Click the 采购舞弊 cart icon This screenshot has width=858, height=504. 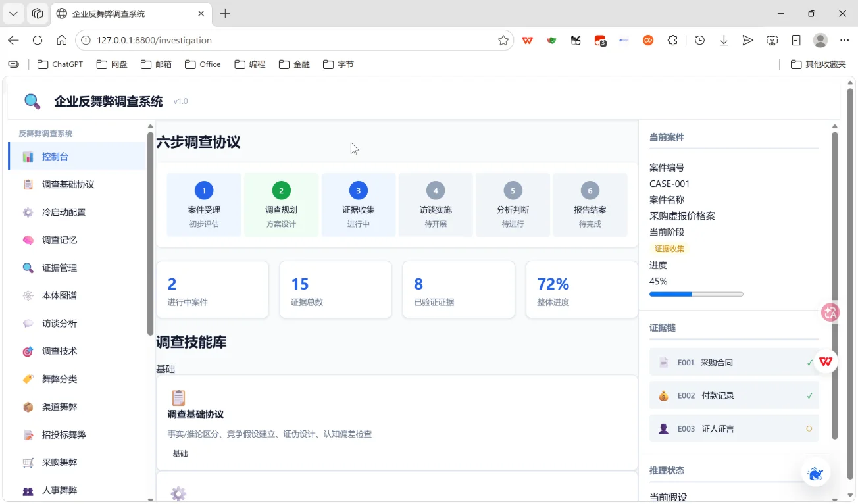[x=28, y=463]
